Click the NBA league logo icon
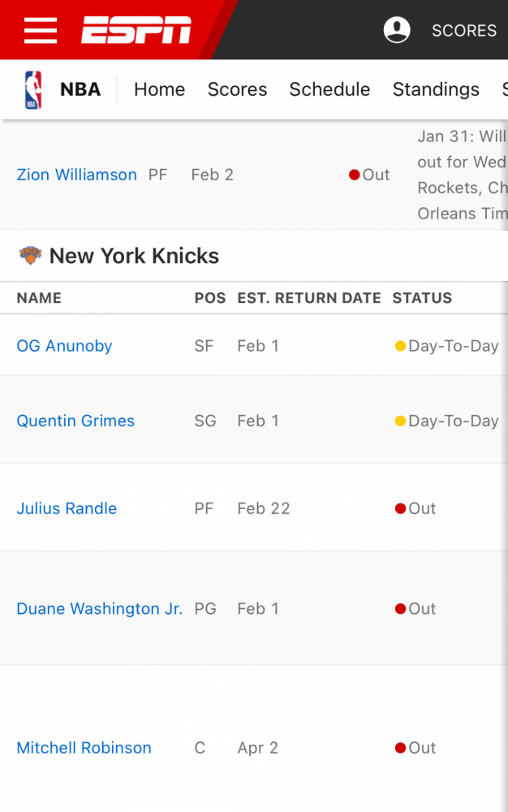The image size is (508, 812). (x=33, y=89)
